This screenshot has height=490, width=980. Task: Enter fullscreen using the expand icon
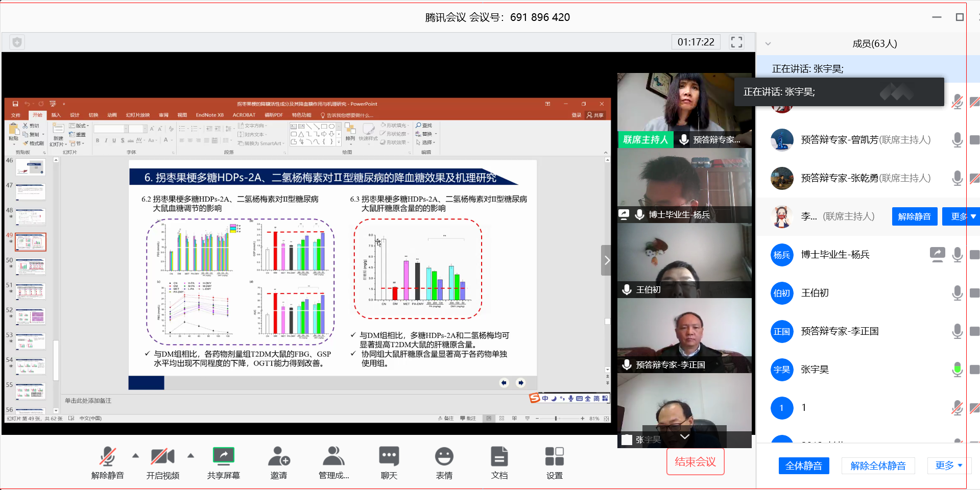point(736,42)
